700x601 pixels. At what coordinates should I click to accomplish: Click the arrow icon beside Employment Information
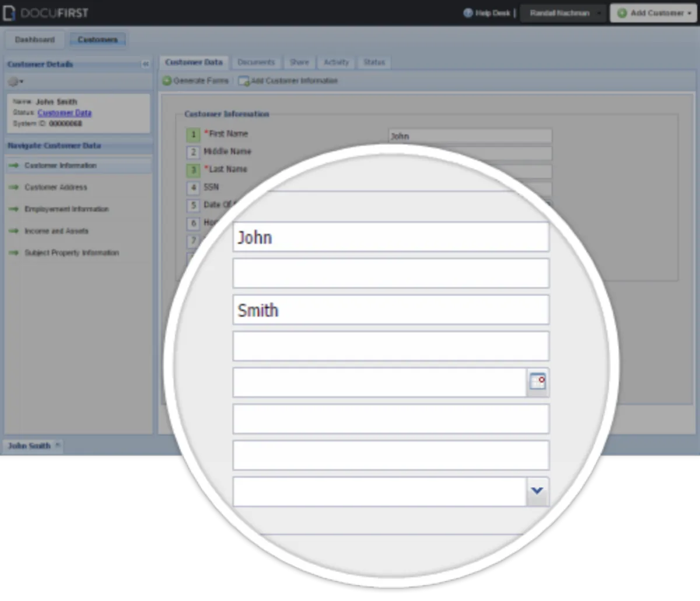pyautogui.click(x=13, y=209)
